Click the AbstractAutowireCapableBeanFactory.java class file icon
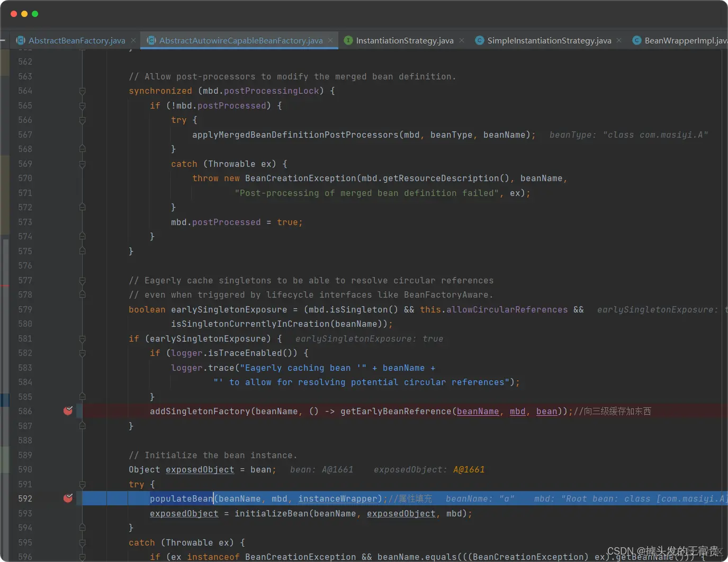 [151, 40]
